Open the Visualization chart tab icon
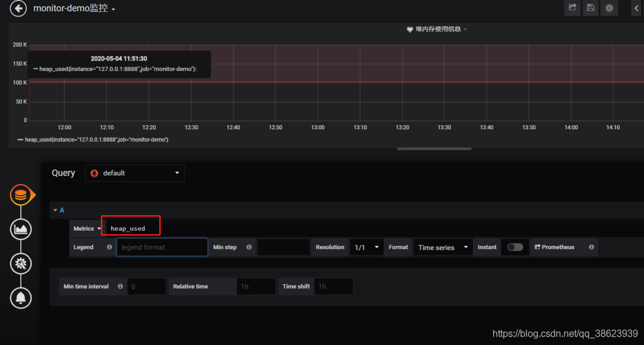The image size is (644, 345). pyautogui.click(x=21, y=229)
